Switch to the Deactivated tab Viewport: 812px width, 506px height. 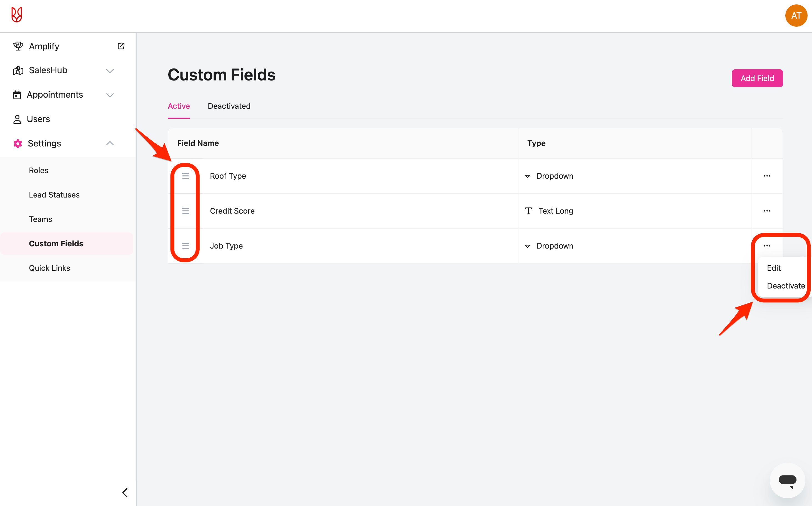pos(229,106)
